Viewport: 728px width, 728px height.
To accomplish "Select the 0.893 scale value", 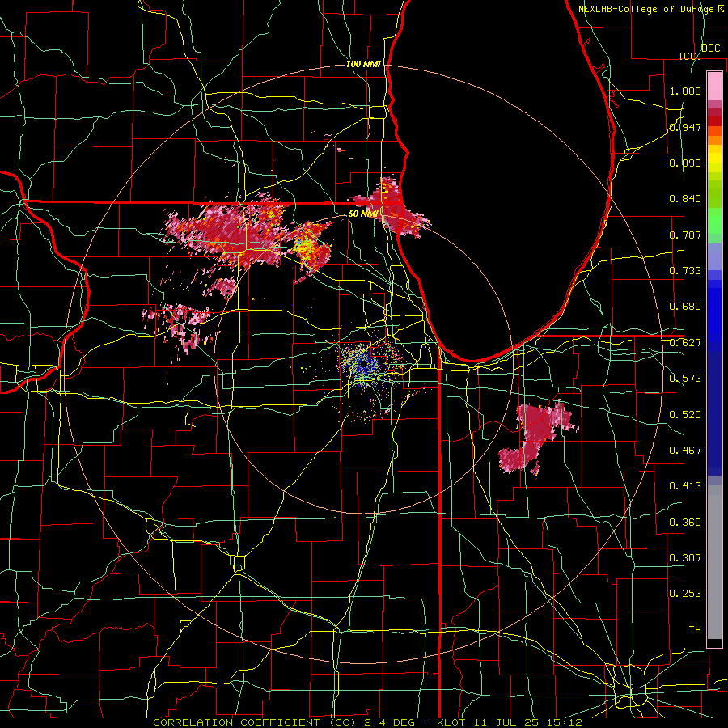I will tap(685, 163).
